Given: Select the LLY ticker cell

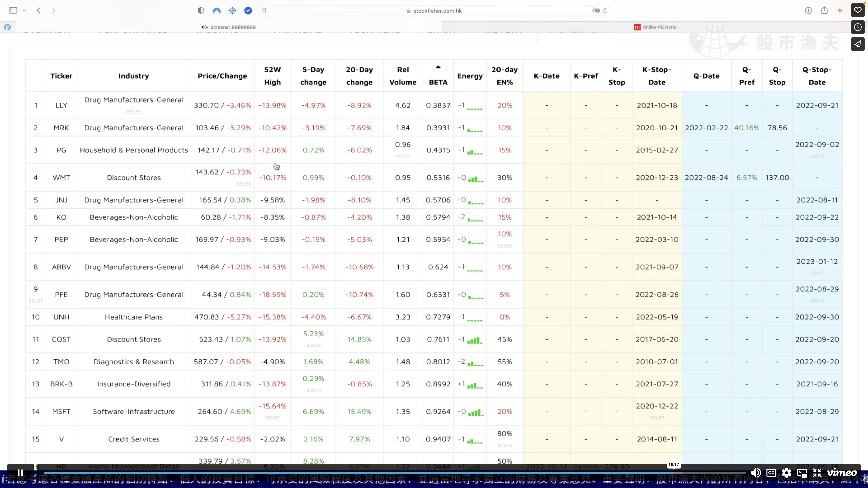Looking at the screenshot, I should click(61, 105).
